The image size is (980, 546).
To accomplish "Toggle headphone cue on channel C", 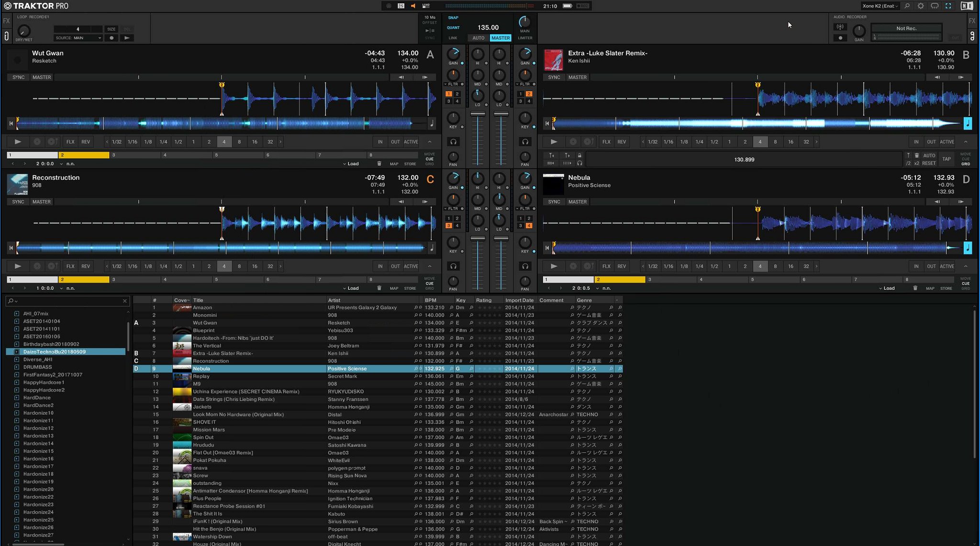I will click(x=454, y=266).
